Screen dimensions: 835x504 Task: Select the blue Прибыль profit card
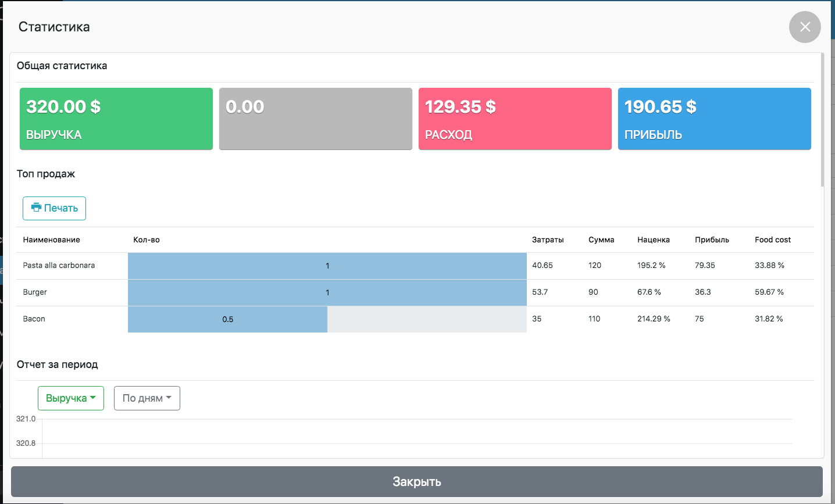[714, 119]
